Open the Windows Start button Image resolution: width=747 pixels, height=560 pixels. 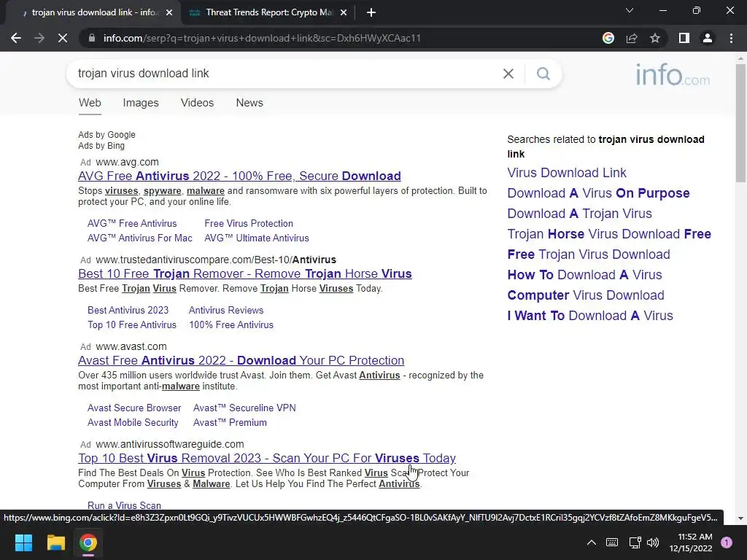pos(23,542)
